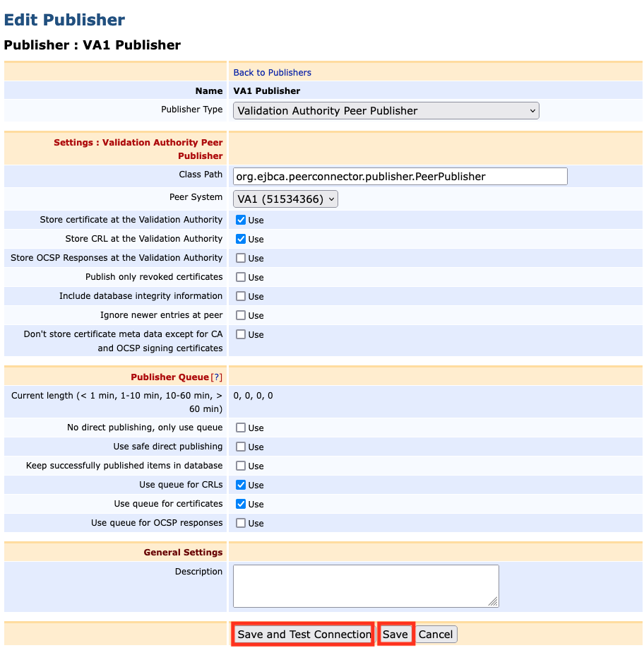Enable Include database integrity information
Screen dimensions: 644x648
tap(241, 296)
